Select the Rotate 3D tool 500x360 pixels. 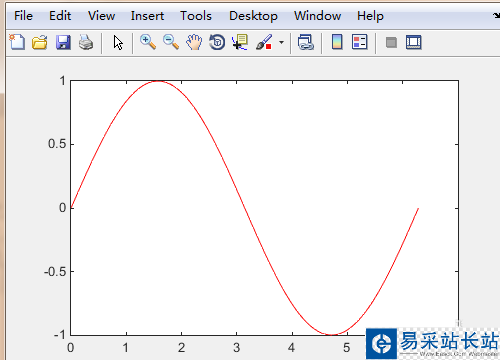[217, 42]
